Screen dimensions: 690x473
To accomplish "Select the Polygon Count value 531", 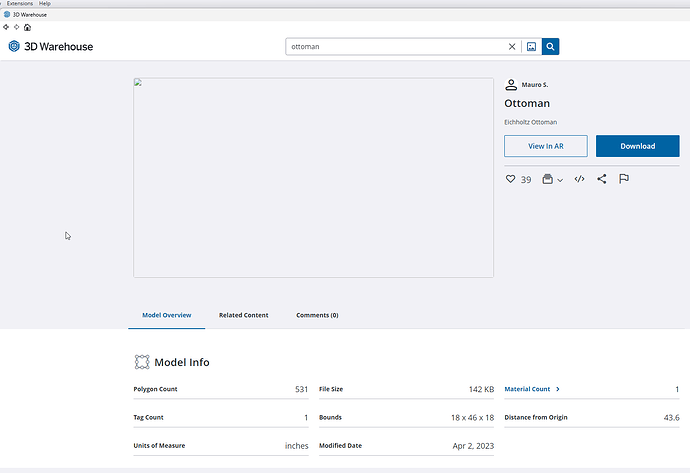I will (x=301, y=389).
